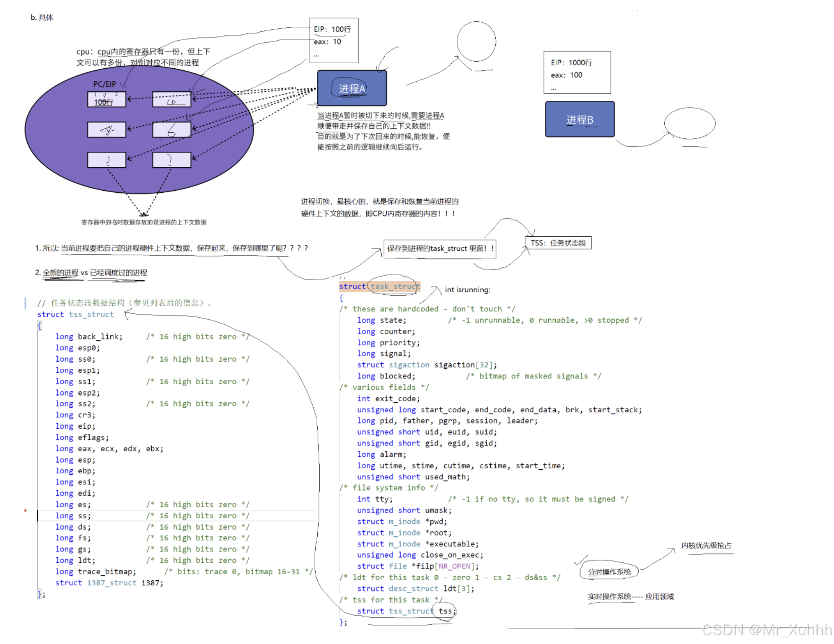Click the line 'struct desc_struct ldt[3];'

(415, 589)
